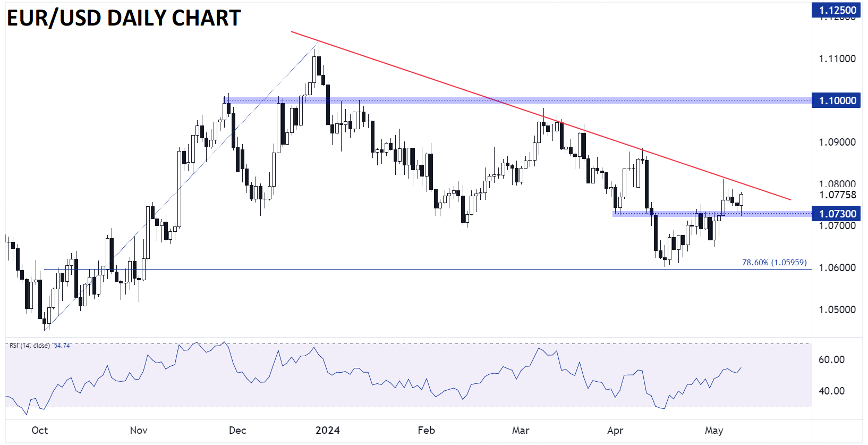Image resolution: width=868 pixels, height=445 pixels.
Task: Click the 78.60% (1.05959) Fibonacci label
Action: (774, 263)
